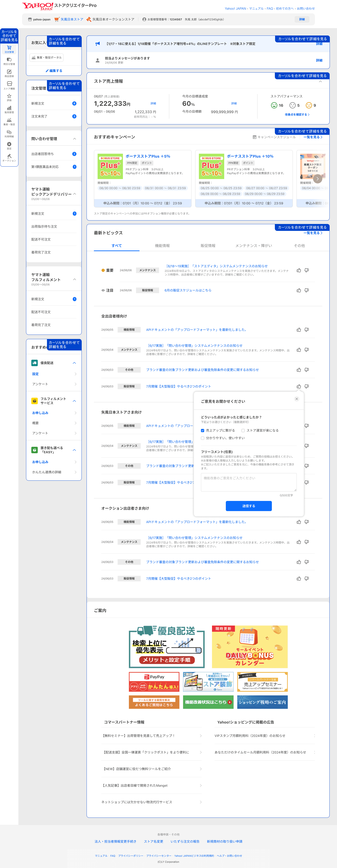Open 設定 gear icon in sidebar
The height and width of the screenshot is (868, 337).
[x=9, y=146]
